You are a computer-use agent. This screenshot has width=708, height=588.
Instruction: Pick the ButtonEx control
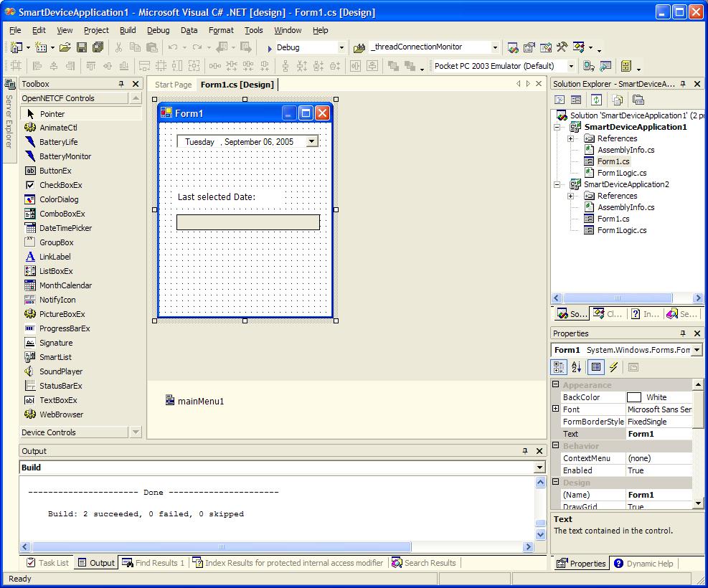tap(55, 171)
